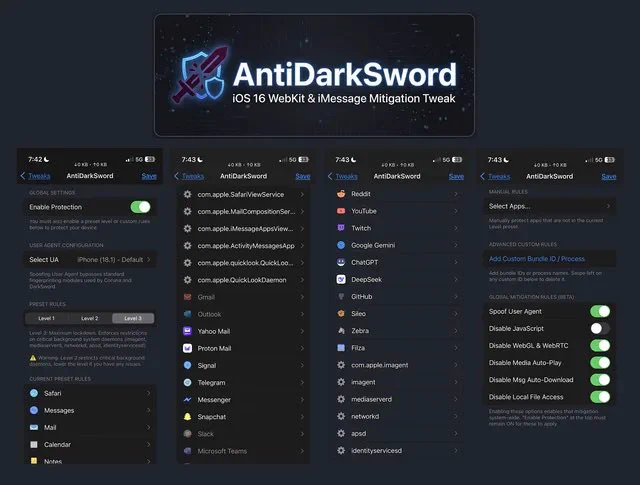Tap Save in the Reddit list screen
The height and width of the screenshot is (485, 640).
tap(456, 176)
